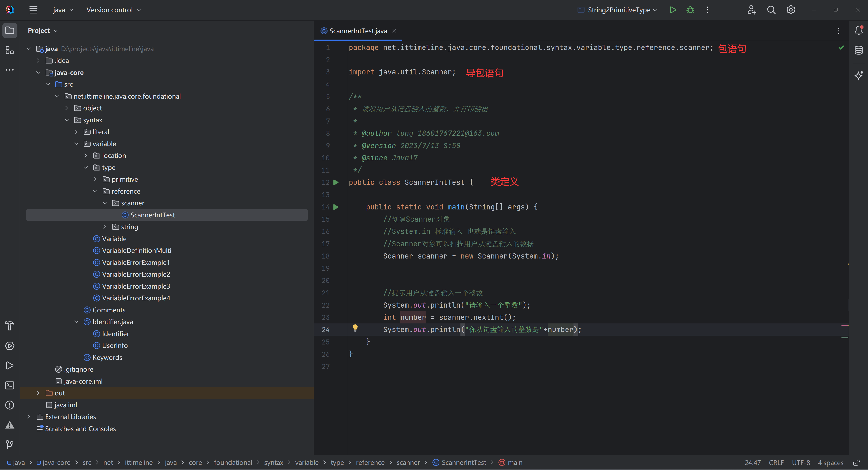Open line:column 24:47 go-to-line
Image resolution: width=868 pixels, height=470 pixels.
(x=752, y=463)
